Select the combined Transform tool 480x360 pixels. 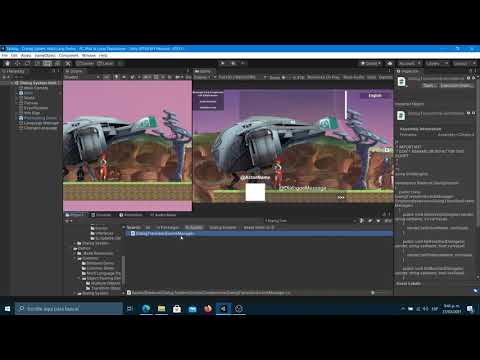tap(58, 63)
